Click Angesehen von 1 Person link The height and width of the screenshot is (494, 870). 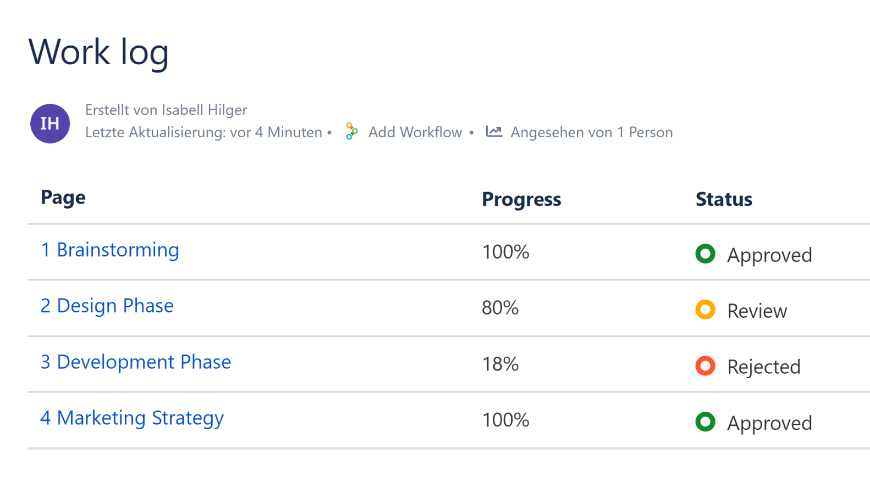pos(591,132)
